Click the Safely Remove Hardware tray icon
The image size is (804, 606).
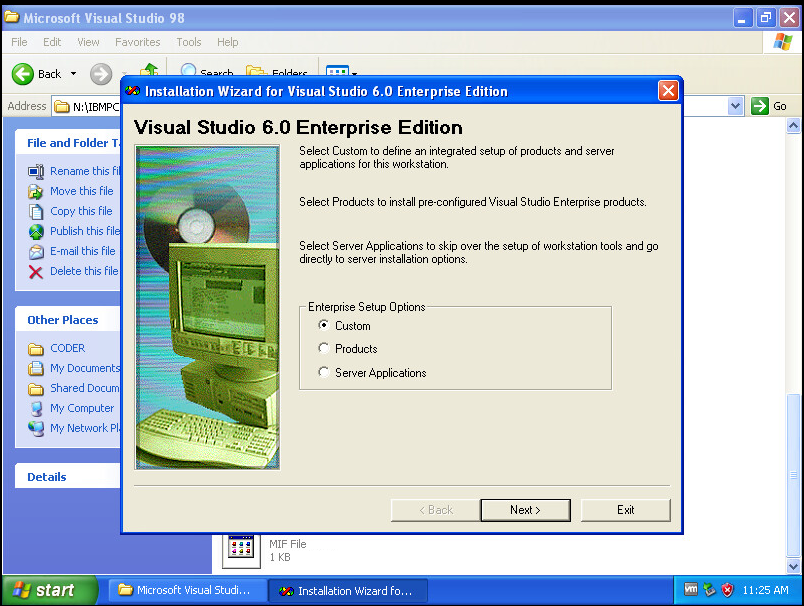[x=709, y=590]
